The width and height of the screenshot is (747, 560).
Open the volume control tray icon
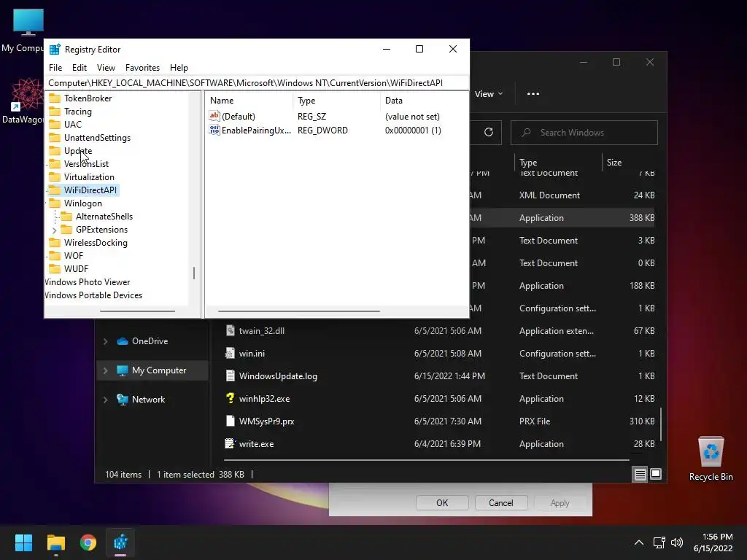pyautogui.click(x=676, y=542)
